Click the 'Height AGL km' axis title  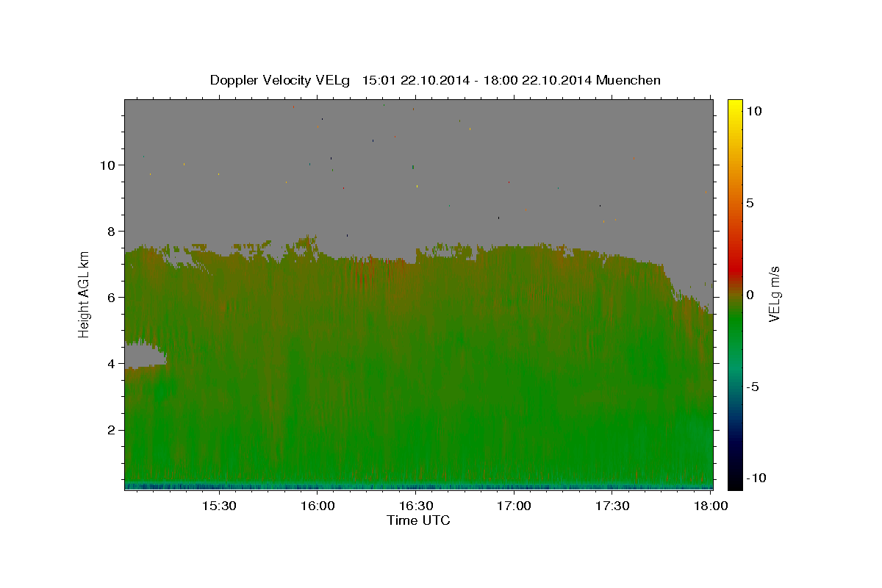point(84,295)
